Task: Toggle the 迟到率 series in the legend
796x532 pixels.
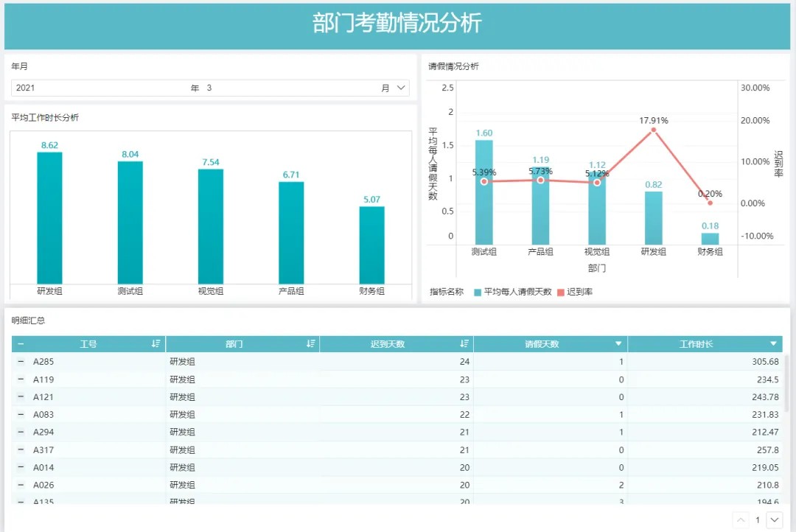Action: coord(579,290)
